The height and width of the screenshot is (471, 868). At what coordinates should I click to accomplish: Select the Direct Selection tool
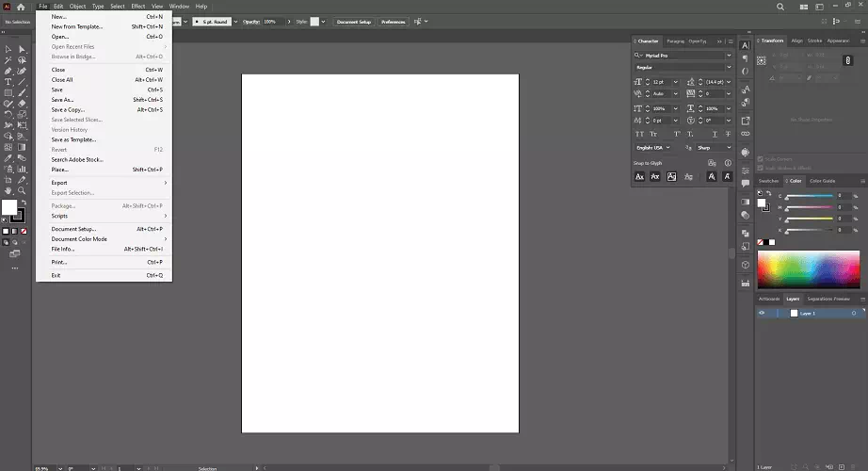(x=23, y=50)
